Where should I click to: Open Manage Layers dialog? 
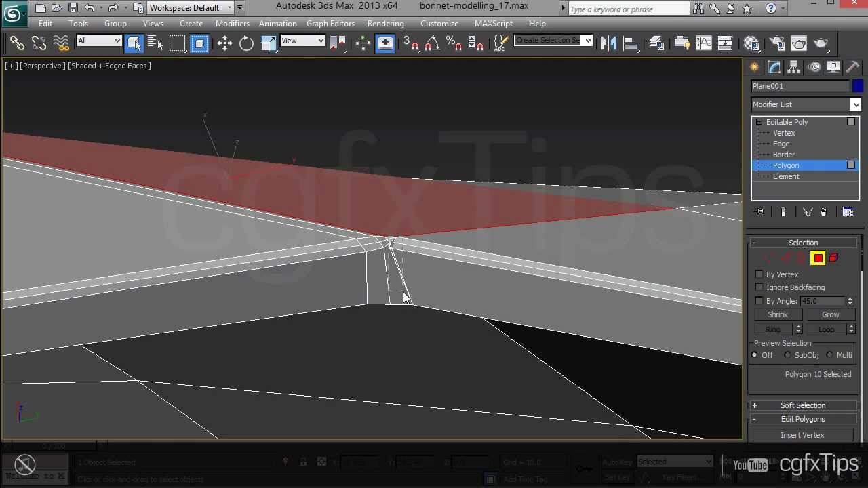[656, 43]
